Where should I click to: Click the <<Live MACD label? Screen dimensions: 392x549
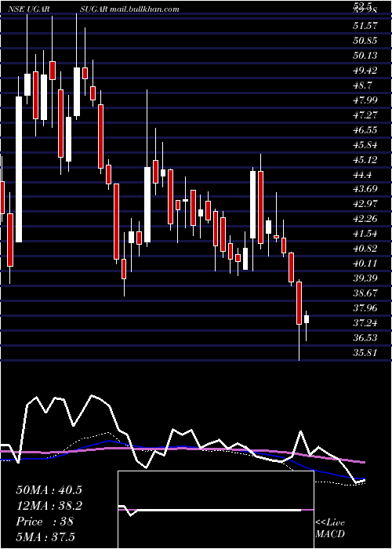330,528
